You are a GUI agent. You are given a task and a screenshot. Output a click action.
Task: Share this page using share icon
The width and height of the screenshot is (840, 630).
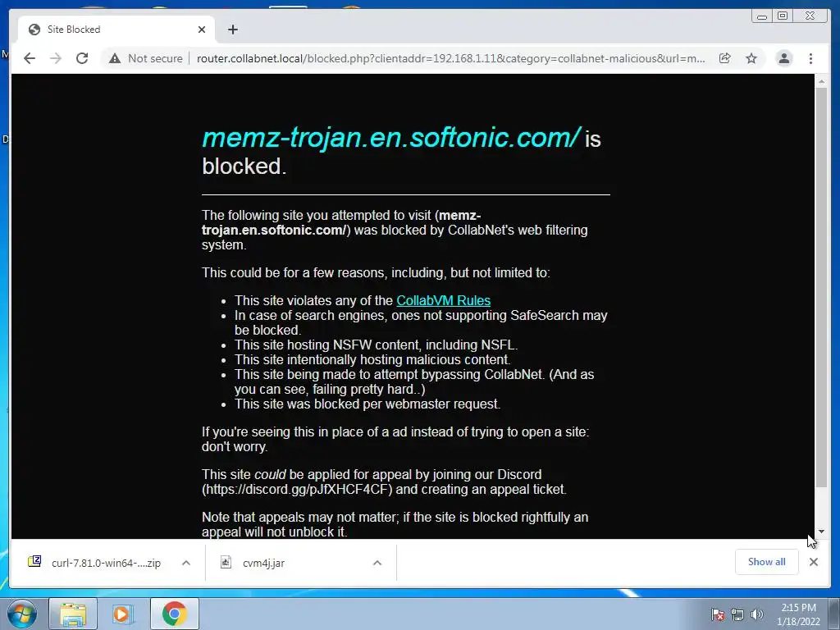tap(725, 58)
